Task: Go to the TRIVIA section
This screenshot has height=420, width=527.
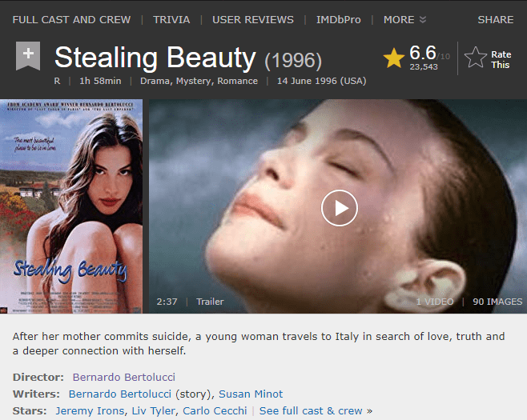Action: [171, 20]
